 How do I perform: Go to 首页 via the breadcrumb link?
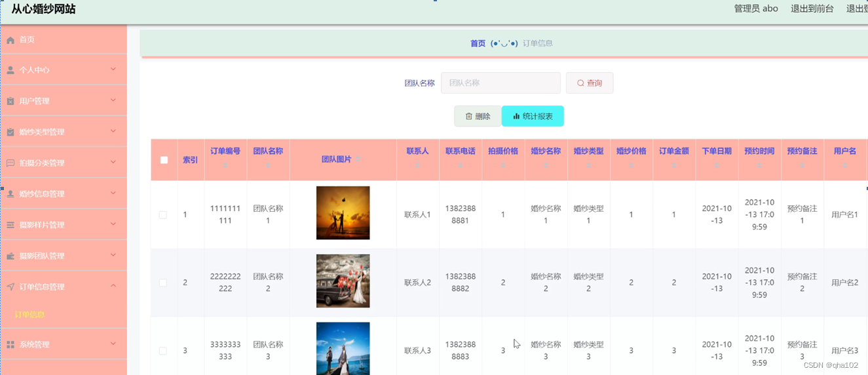click(478, 43)
